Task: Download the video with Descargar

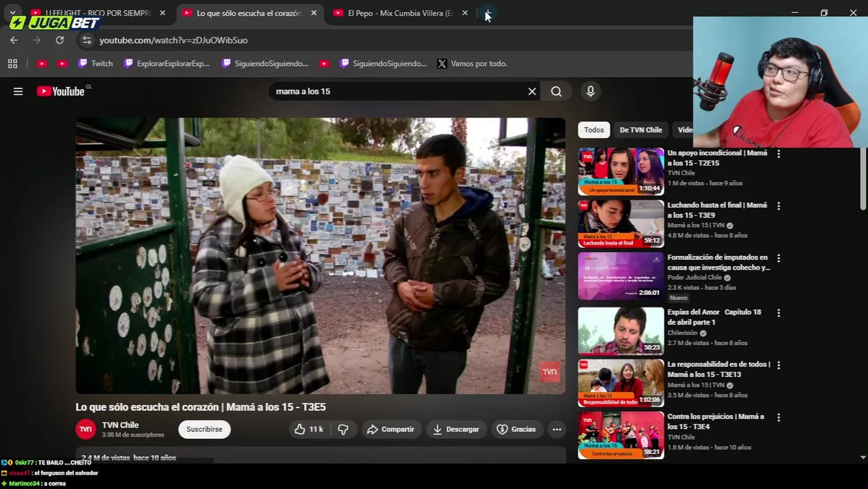Action: point(456,429)
